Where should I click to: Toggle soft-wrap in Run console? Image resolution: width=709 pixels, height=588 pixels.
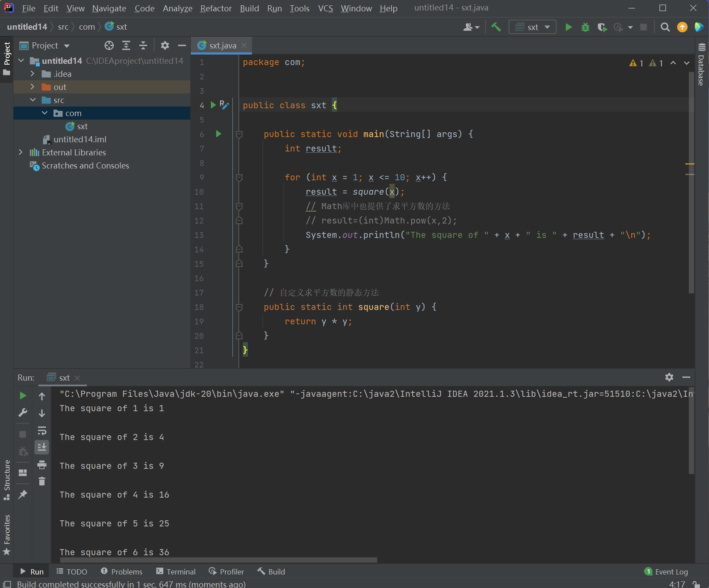42,431
